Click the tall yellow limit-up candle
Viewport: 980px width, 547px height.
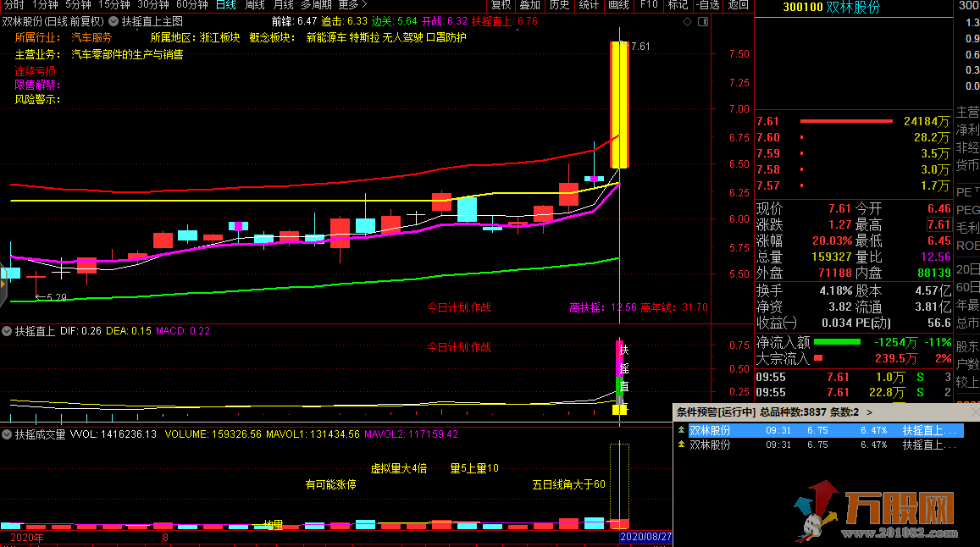pyautogui.click(x=619, y=104)
